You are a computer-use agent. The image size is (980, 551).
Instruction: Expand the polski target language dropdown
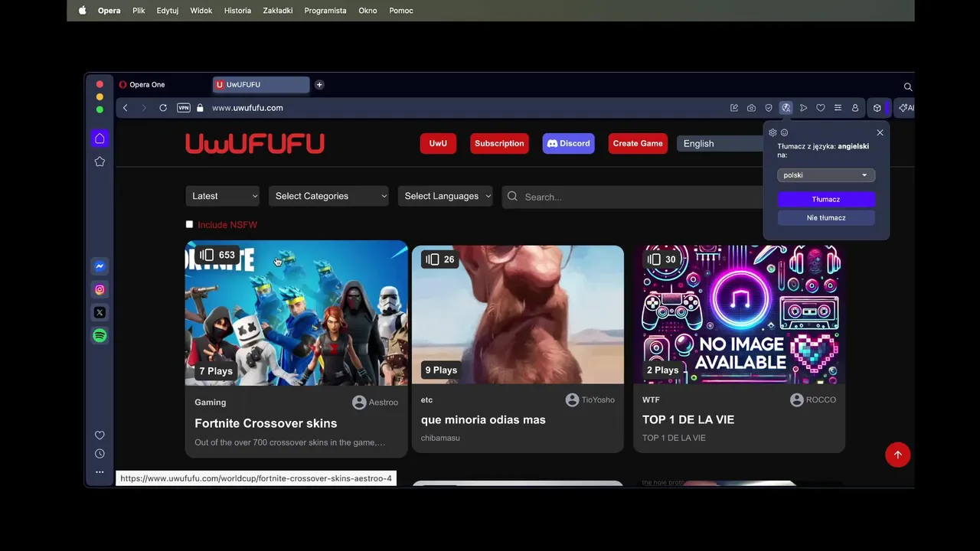pos(826,175)
